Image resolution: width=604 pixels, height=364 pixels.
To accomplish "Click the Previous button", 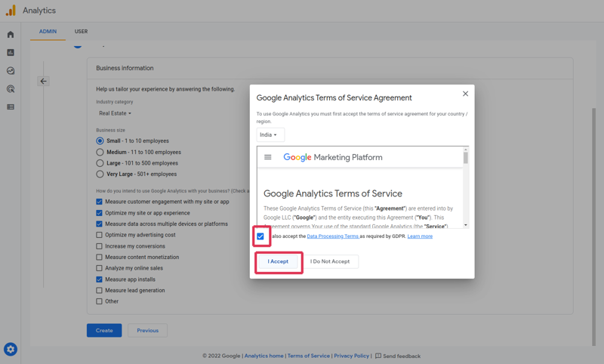I will [147, 331].
